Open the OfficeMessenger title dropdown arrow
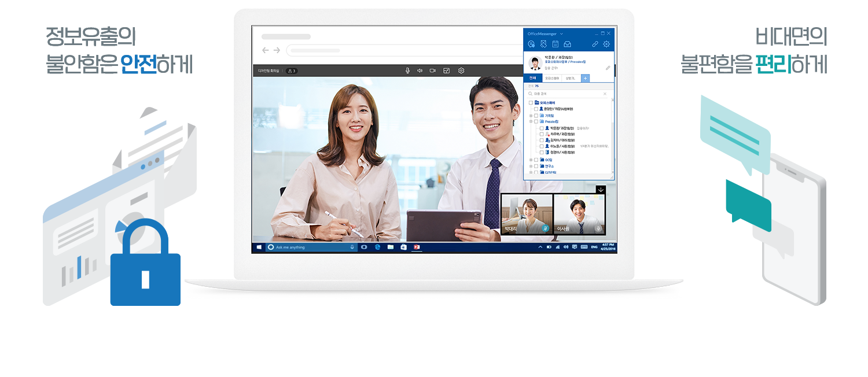Image resolution: width=868 pixels, height=377 pixels. point(561,34)
